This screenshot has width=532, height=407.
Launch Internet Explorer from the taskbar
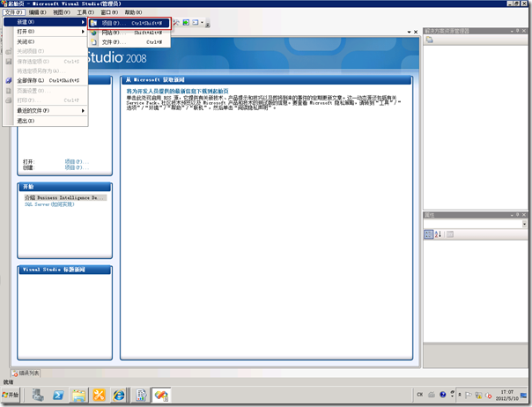point(118,396)
